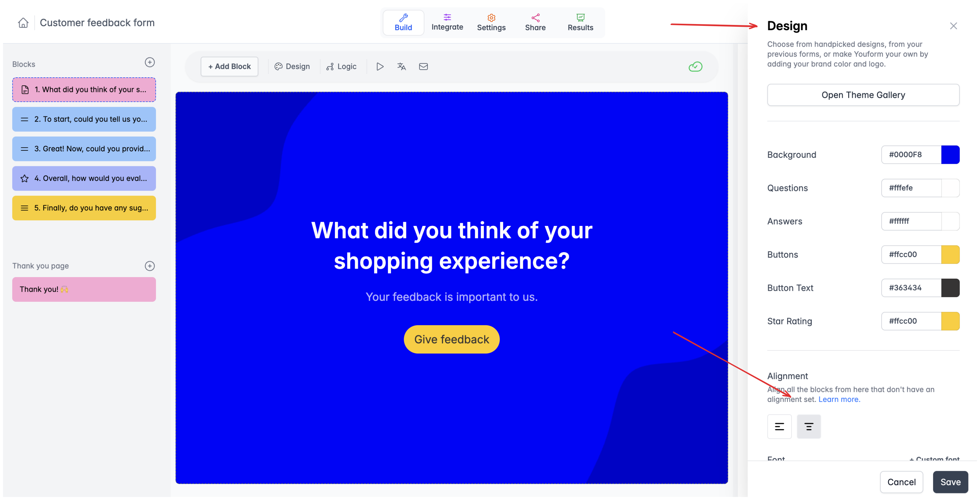Switch to the Results tab
The image size is (980, 500).
click(x=580, y=23)
